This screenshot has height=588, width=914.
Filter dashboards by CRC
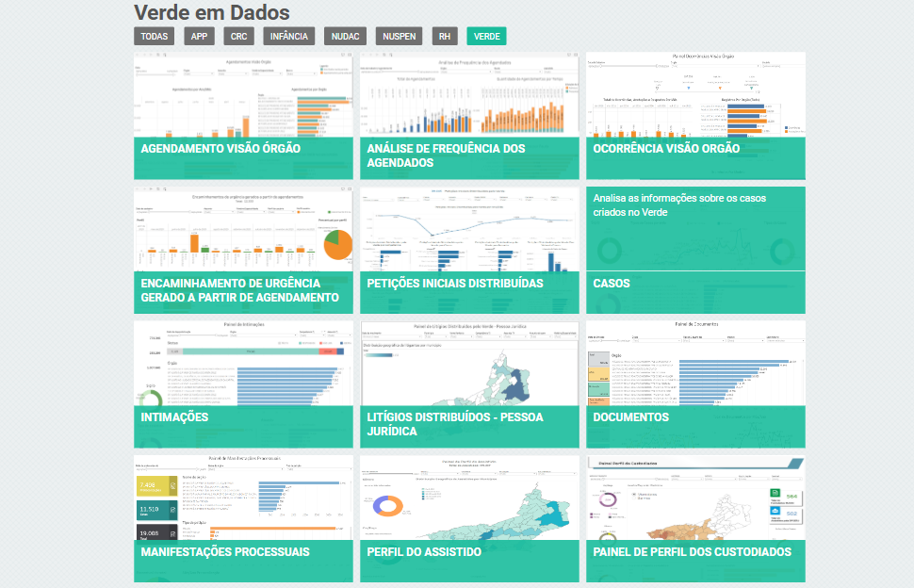pyautogui.click(x=238, y=37)
